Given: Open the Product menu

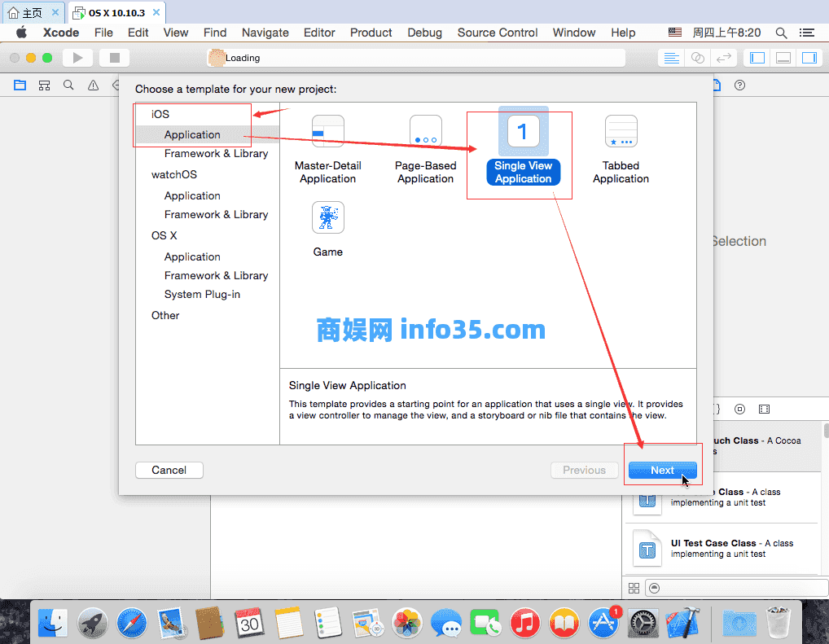Looking at the screenshot, I should point(371,33).
